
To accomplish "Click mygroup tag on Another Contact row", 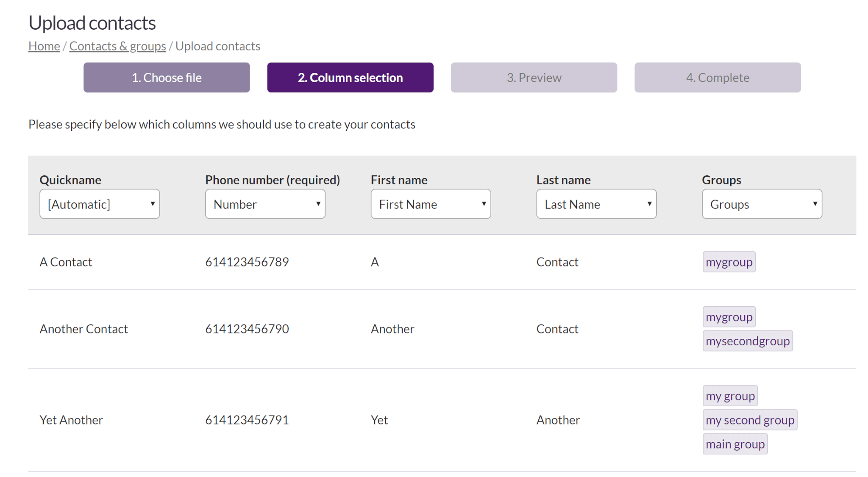I will (x=729, y=316).
